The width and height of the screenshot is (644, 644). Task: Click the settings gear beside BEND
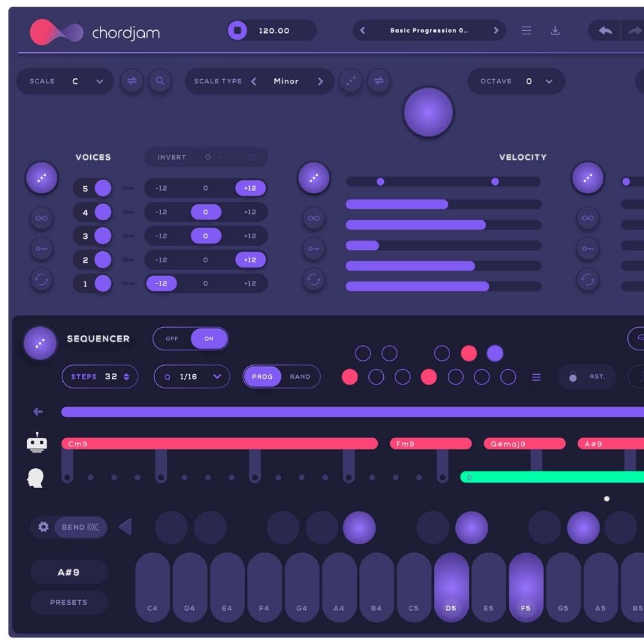pyautogui.click(x=43, y=527)
